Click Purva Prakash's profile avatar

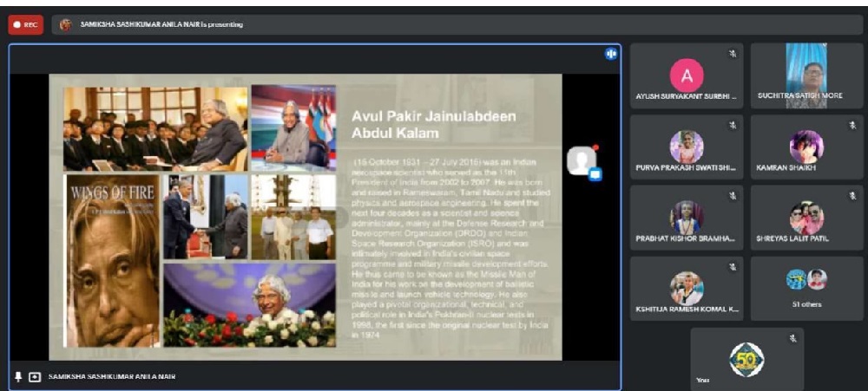pos(687,146)
